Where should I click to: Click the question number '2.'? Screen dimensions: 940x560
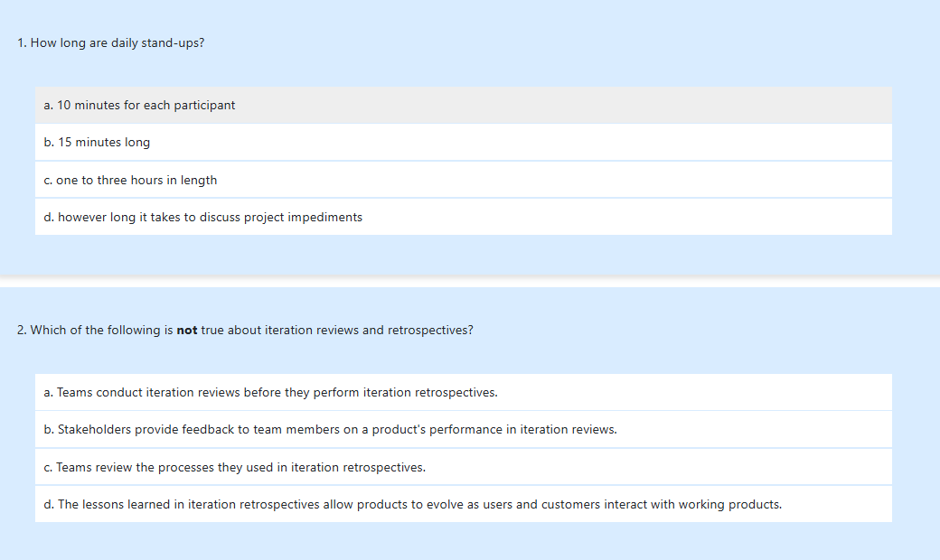[x=23, y=331]
